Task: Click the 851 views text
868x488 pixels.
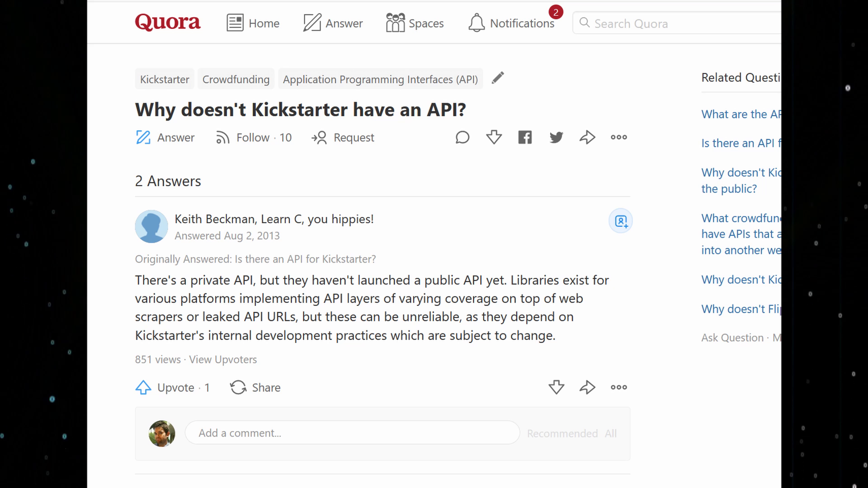Action: 158,360
